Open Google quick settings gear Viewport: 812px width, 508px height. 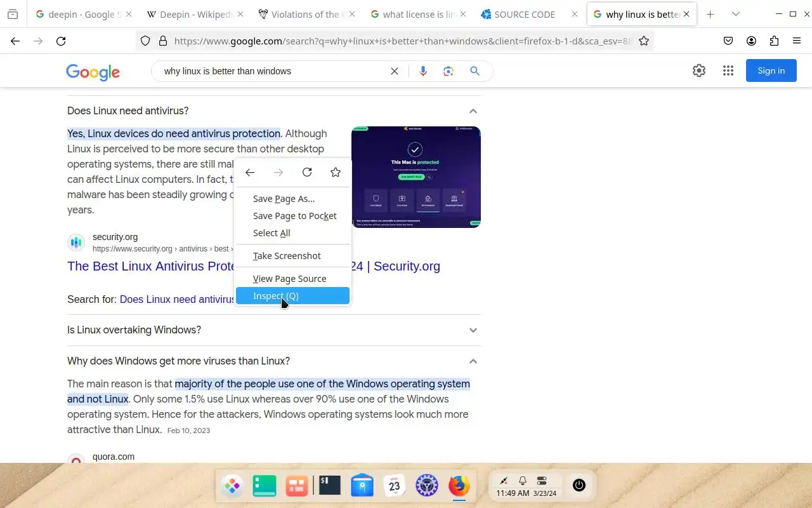699,70
